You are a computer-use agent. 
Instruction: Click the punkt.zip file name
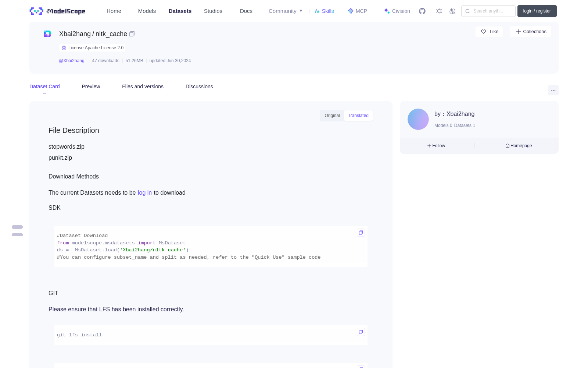60,158
